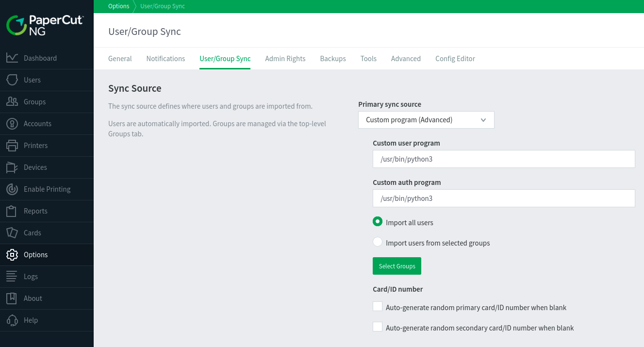Viewport: 644px width, 347px height.
Task: Tick auto-generate secondary card/ID number checkbox
Action: click(378, 327)
